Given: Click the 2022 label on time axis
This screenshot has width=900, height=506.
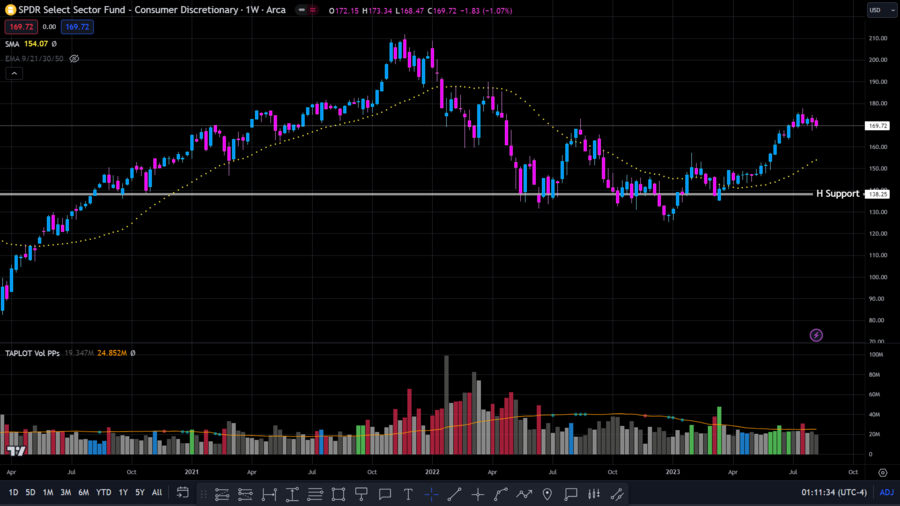Looking at the screenshot, I should (x=432, y=472).
